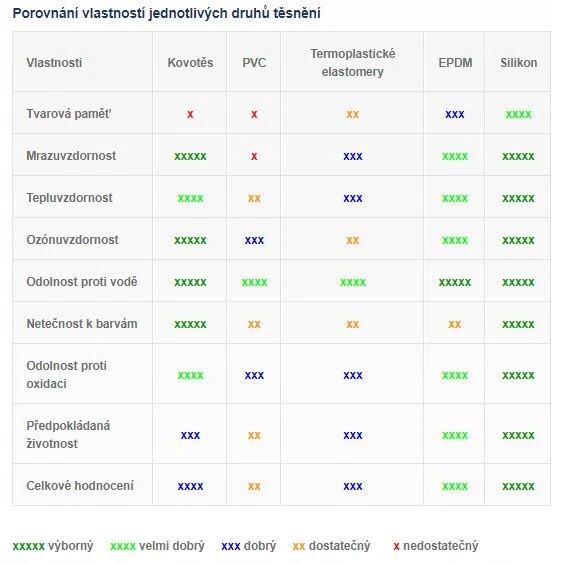Image resolution: width=574 pixels, height=565 pixels.
Task: Select the Celkové hodnocení row label
Action: (x=80, y=486)
